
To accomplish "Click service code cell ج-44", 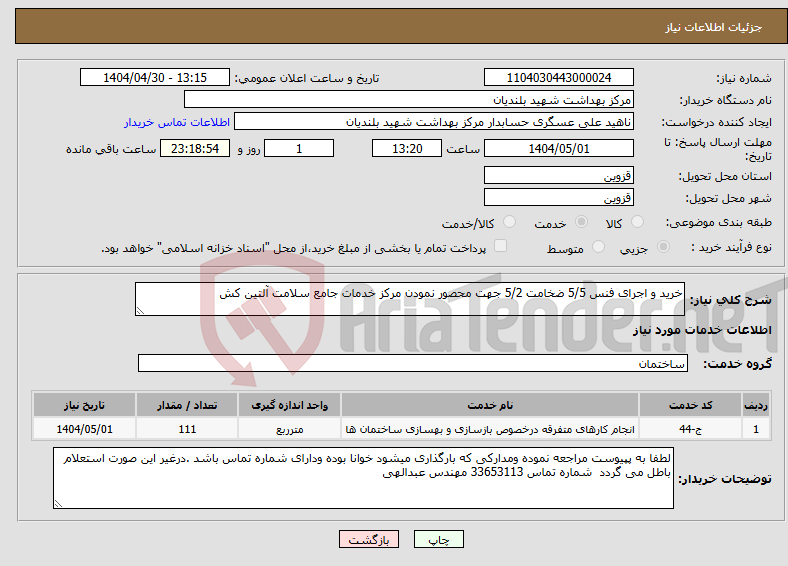I will pos(691,429).
